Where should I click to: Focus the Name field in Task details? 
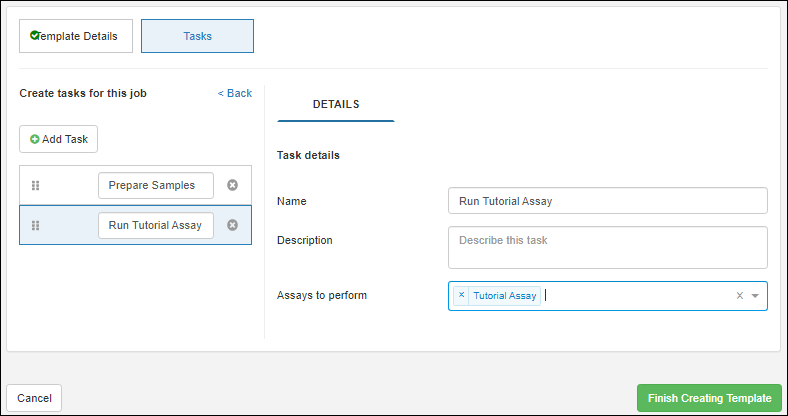point(607,201)
